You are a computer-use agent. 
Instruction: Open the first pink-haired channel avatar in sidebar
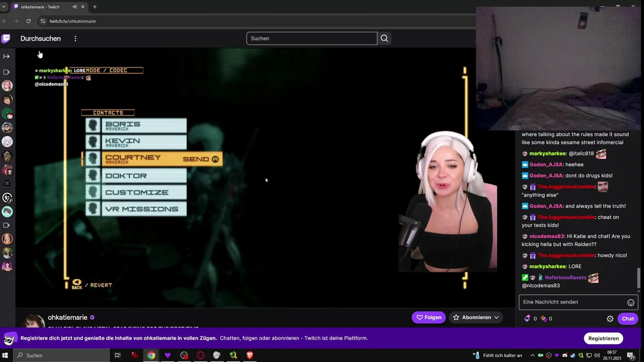pyautogui.click(x=7, y=85)
